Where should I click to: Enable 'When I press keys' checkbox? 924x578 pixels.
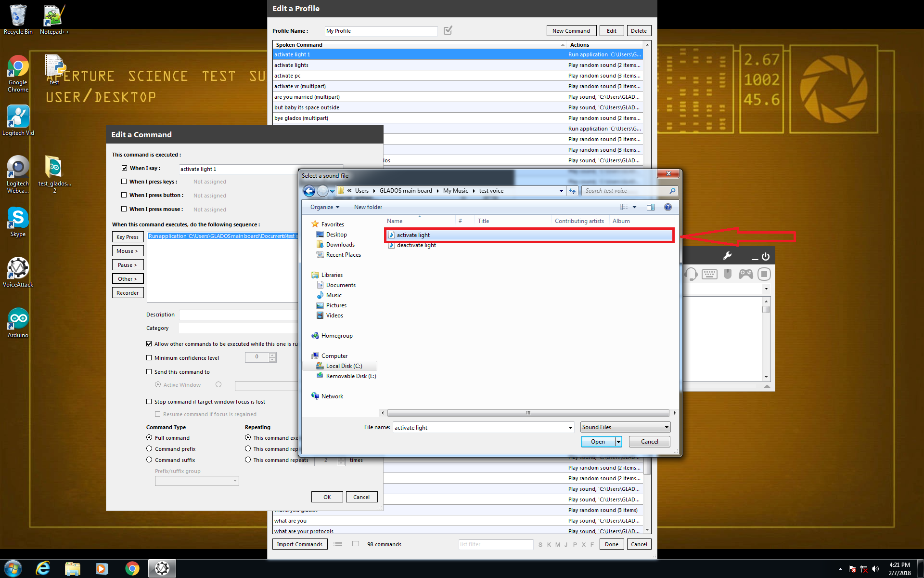(x=124, y=182)
